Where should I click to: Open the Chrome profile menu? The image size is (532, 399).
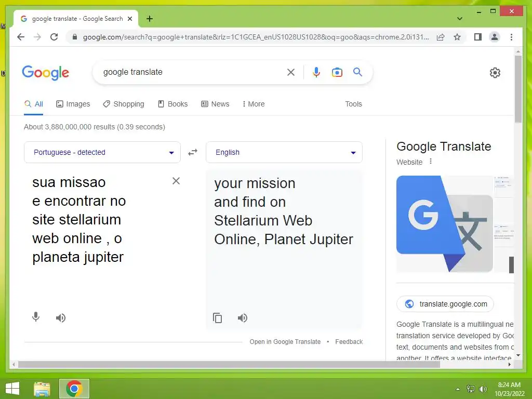click(495, 37)
